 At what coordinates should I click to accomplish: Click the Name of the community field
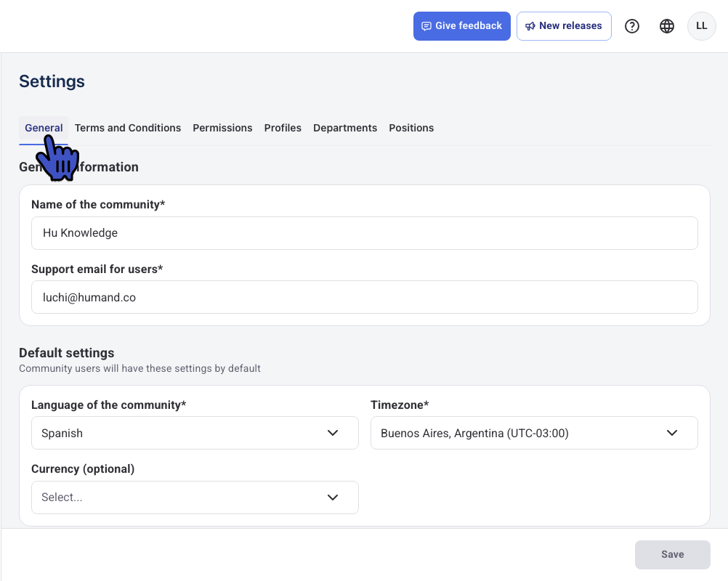click(x=365, y=233)
